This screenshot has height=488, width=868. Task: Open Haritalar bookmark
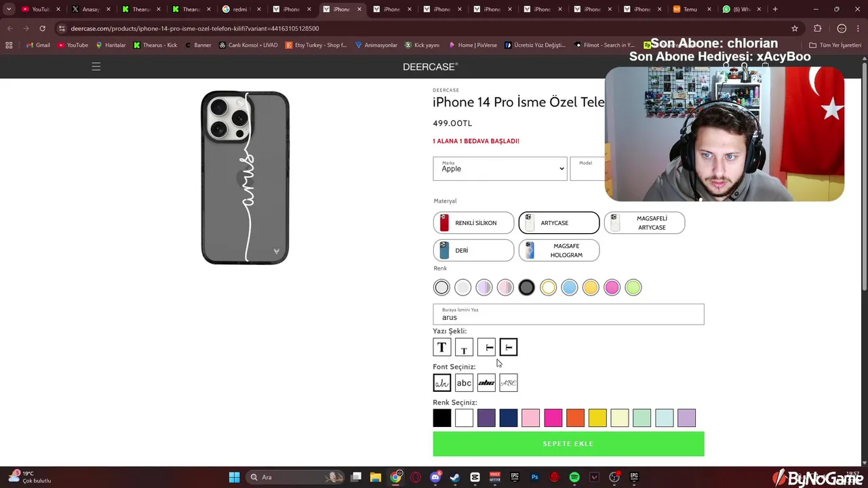click(x=111, y=45)
